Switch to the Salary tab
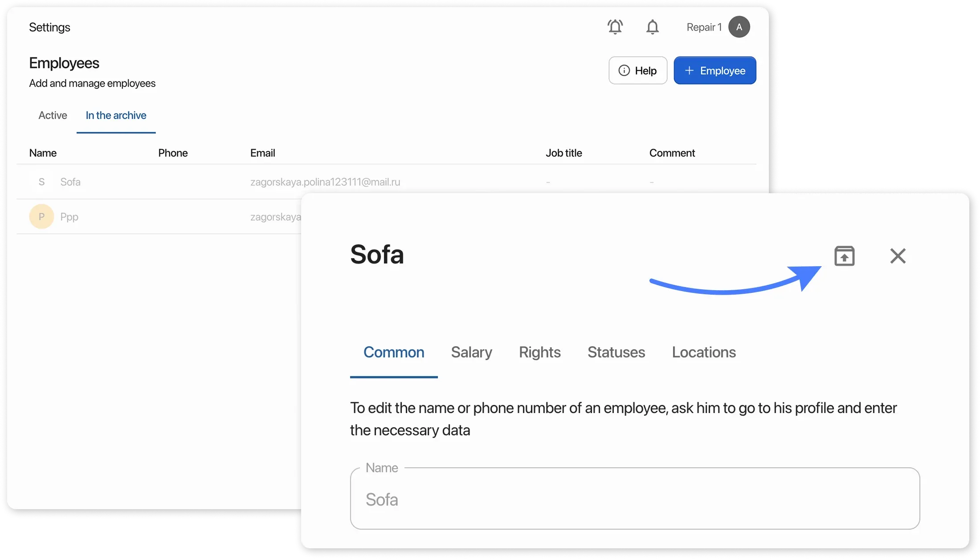 [x=471, y=352]
